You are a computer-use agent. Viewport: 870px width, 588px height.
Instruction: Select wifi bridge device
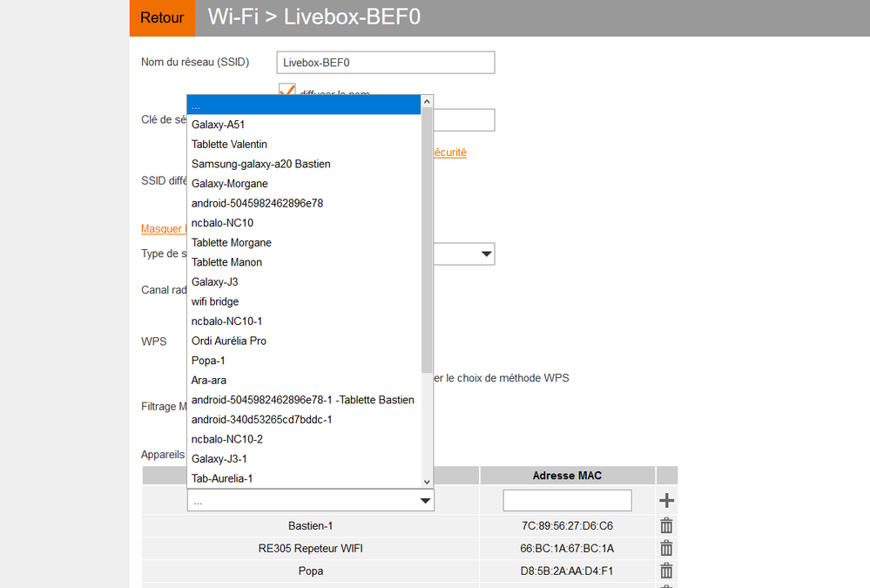[x=304, y=301]
